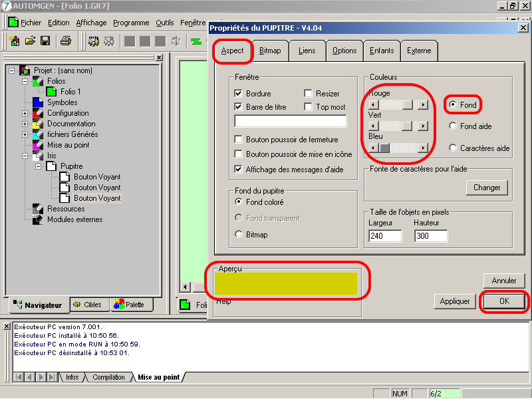Open the Programme menu
The image size is (532, 399).
[x=131, y=23]
